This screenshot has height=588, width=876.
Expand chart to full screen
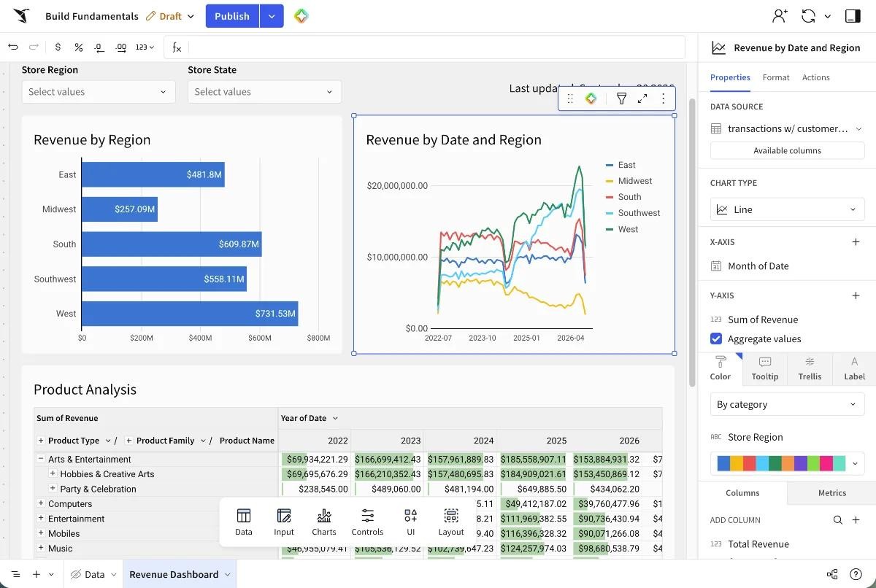[x=642, y=98]
